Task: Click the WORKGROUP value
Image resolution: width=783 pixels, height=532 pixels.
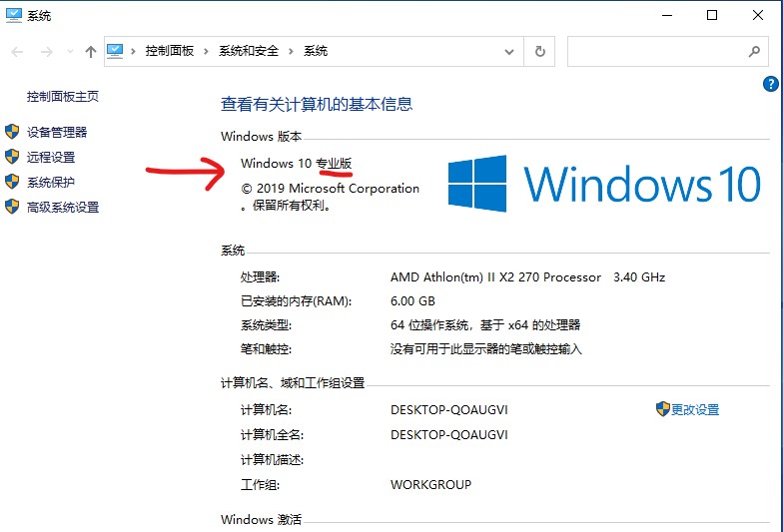Action: (x=431, y=485)
